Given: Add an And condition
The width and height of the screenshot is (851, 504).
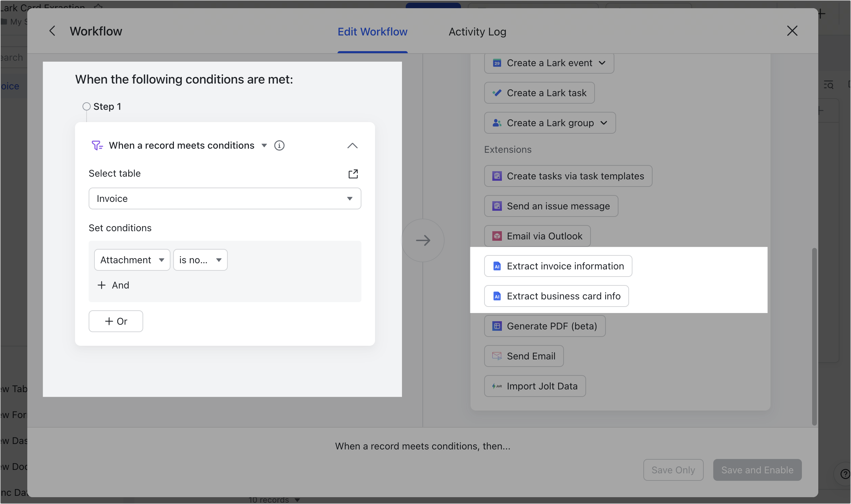Looking at the screenshot, I should click(113, 285).
